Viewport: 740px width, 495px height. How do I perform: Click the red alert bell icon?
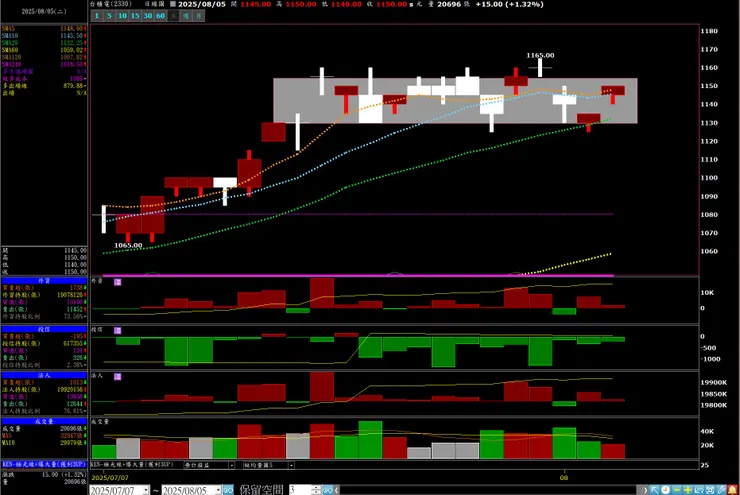[732, 490]
